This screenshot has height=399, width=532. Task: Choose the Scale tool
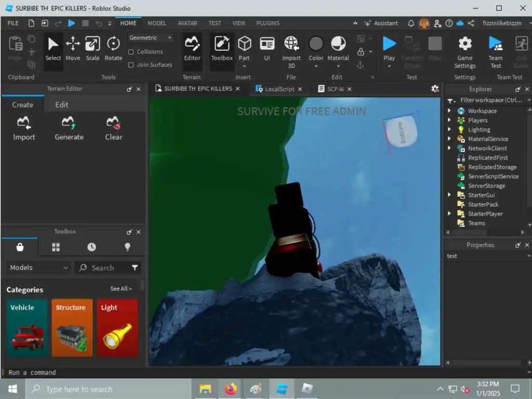[92, 49]
